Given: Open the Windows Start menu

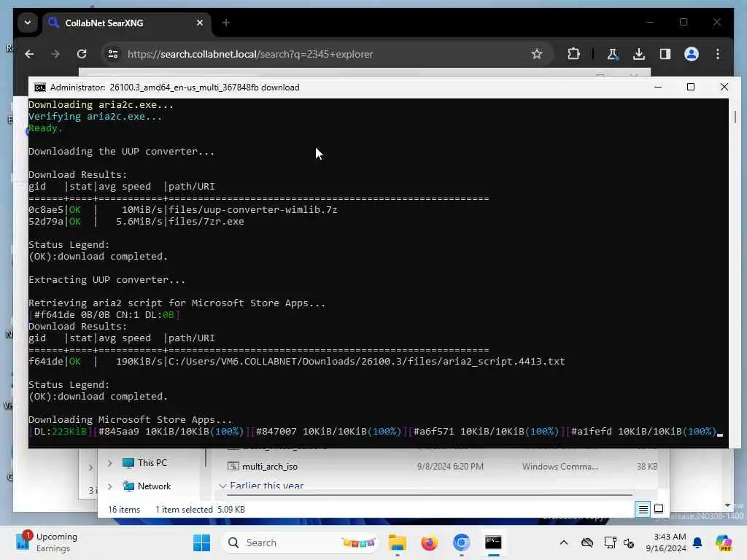Looking at the screenshot, I should point(201,542).
